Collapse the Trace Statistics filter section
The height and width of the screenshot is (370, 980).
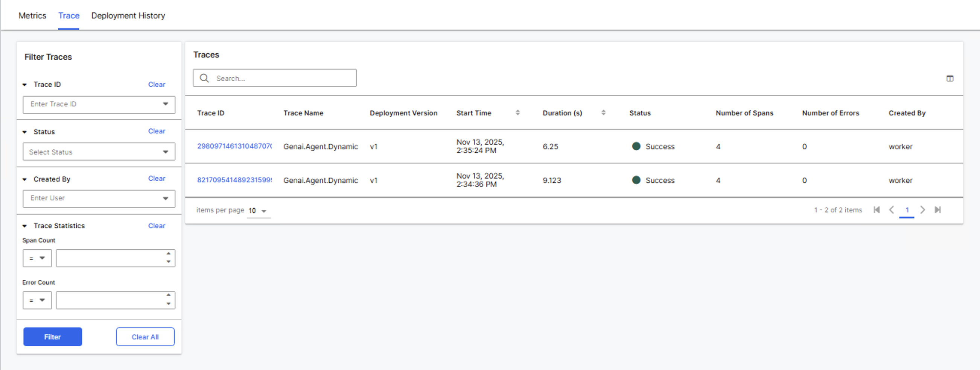tap(25, 226)
